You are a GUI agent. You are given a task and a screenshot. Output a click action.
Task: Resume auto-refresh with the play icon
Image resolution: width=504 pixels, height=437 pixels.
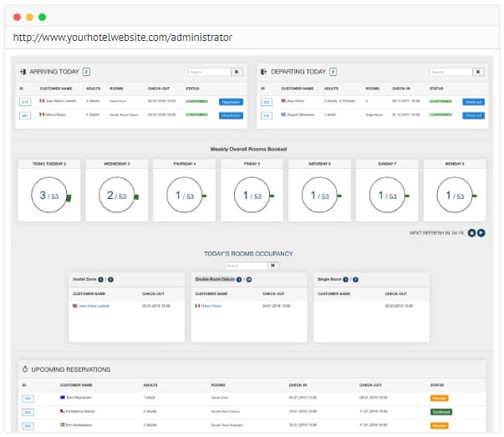tap(481, 233)
